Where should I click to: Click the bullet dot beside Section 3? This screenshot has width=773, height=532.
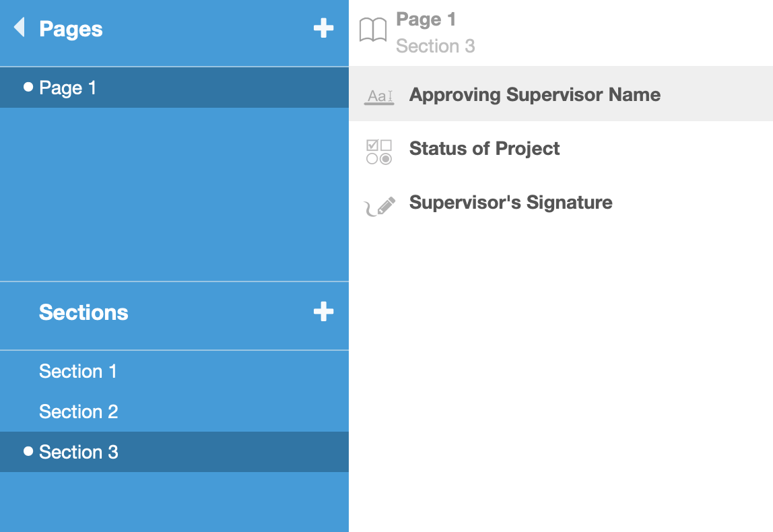pos(28,451)
